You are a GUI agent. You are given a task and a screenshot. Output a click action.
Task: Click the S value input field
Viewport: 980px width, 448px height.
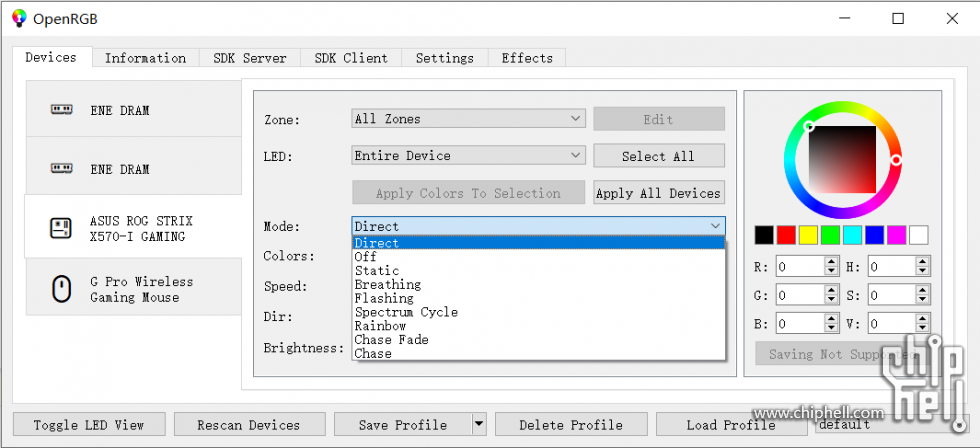click(892, 294)
